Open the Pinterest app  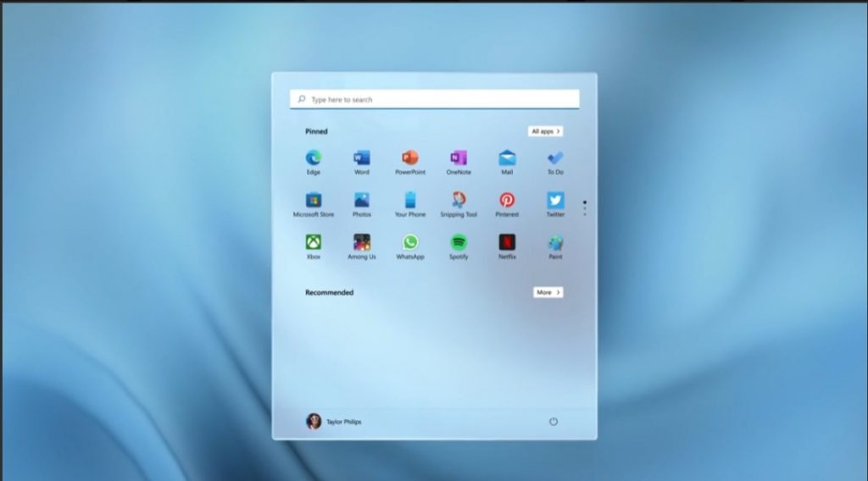click(x=507, y=205)
